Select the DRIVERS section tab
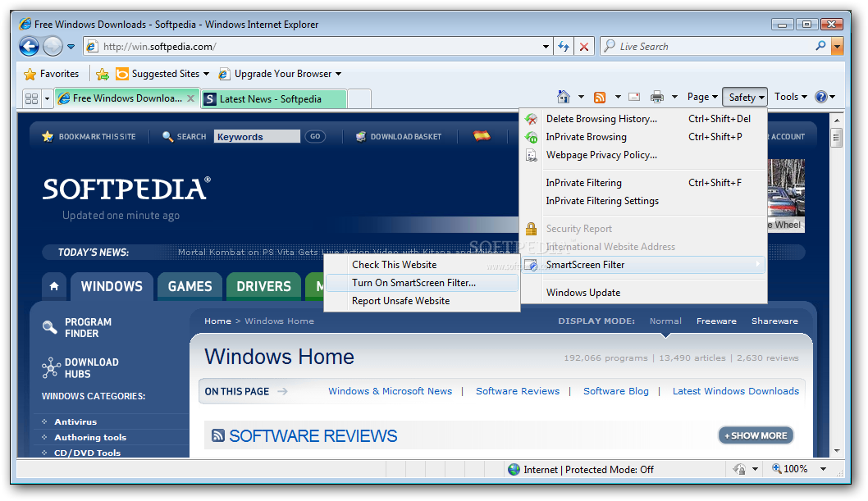Image resolution: width=868 pixels, height=501 pixels. pos(263,286)
